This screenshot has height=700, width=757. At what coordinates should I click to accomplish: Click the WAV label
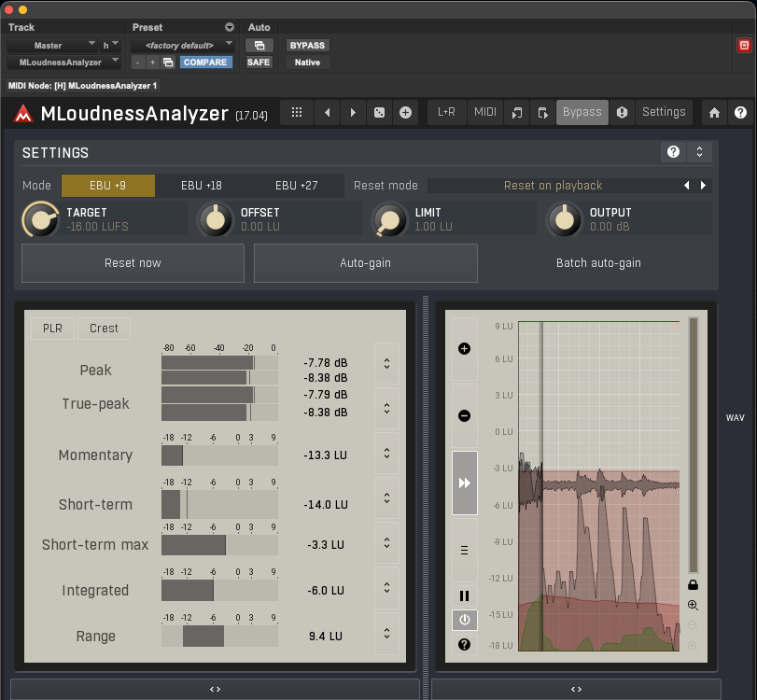click(735, 418)
